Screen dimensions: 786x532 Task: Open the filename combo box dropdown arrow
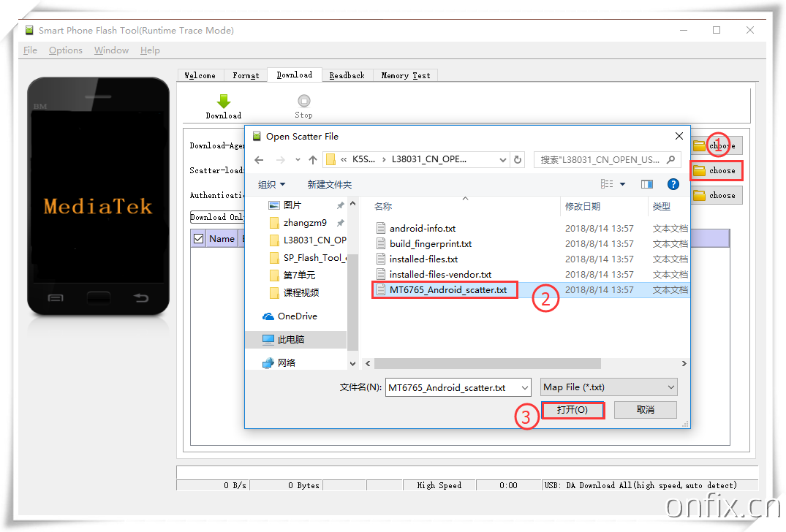pyautogui.click(x=524, y=387)
